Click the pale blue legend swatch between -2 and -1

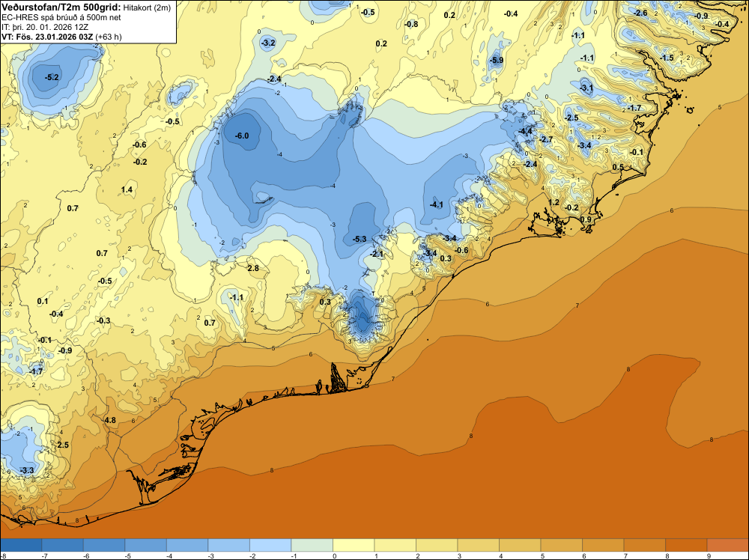pyautogui.click(x=270, y=545)
